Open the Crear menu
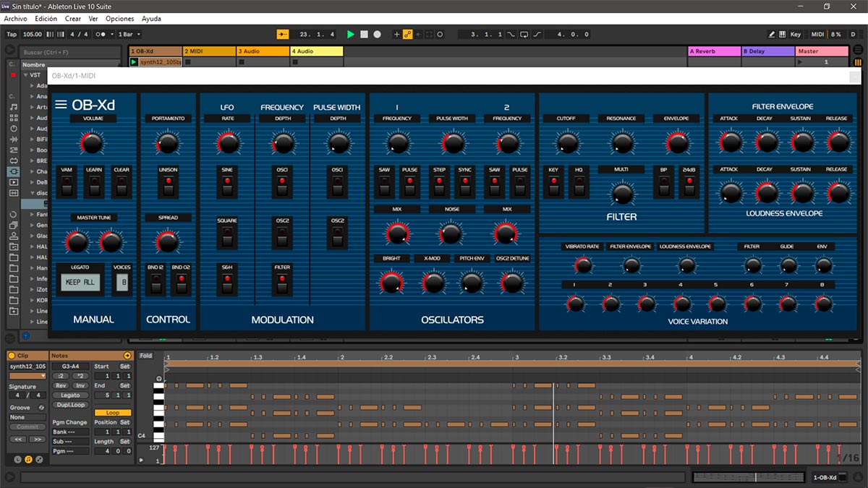 (73, 18)
